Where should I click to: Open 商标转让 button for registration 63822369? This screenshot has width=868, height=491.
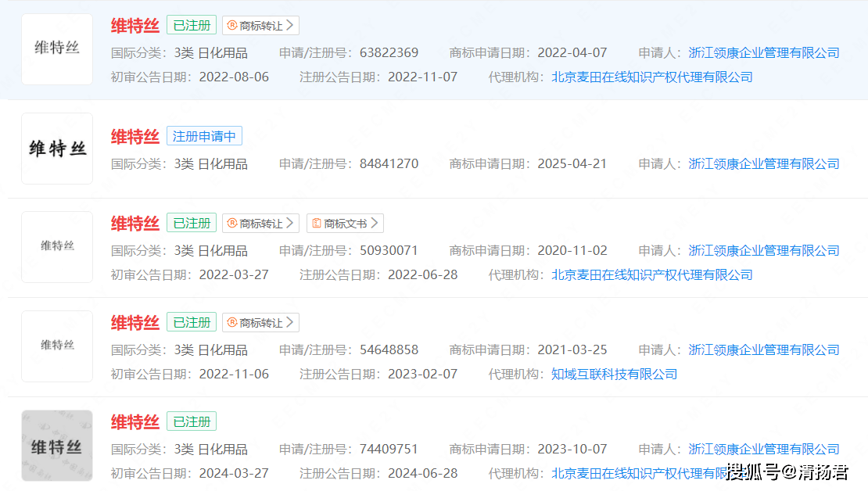tap(260, 26)
